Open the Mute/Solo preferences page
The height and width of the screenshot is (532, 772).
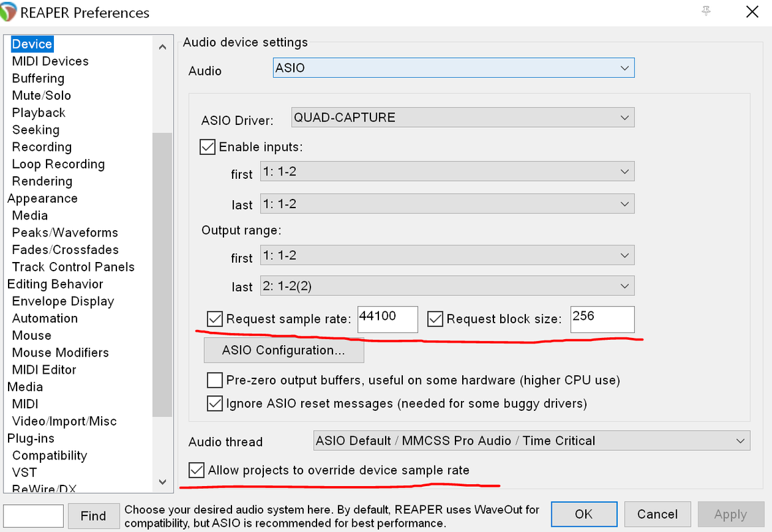pyautogui.click(x=41, y=96)
